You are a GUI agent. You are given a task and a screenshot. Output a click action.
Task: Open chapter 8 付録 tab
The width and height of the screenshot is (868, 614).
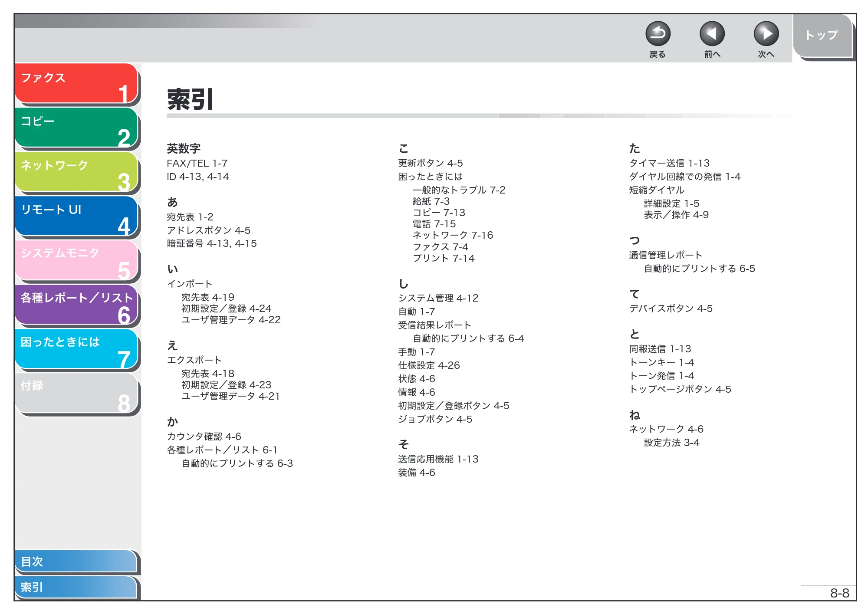click(x=76, y=393)
